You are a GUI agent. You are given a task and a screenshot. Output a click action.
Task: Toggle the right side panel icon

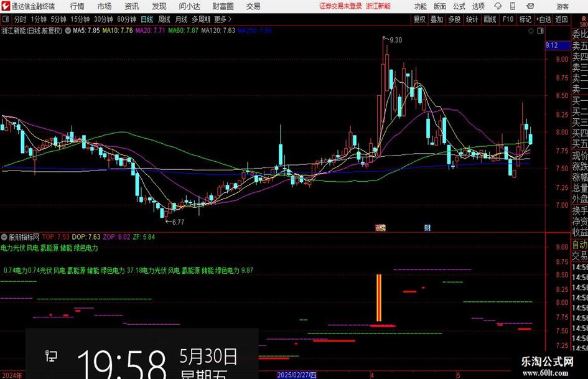(540, 31)
